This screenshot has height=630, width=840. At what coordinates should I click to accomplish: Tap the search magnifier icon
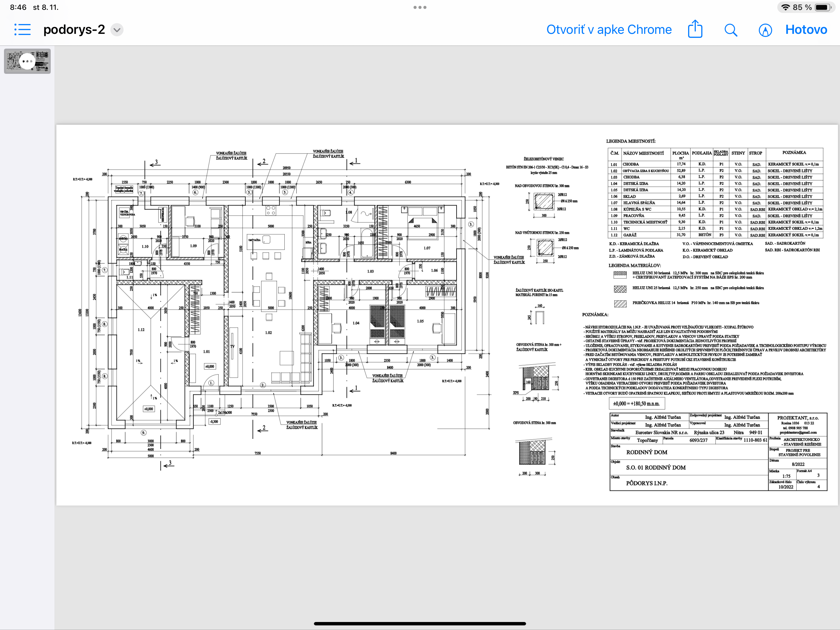[x=730, y=30]
